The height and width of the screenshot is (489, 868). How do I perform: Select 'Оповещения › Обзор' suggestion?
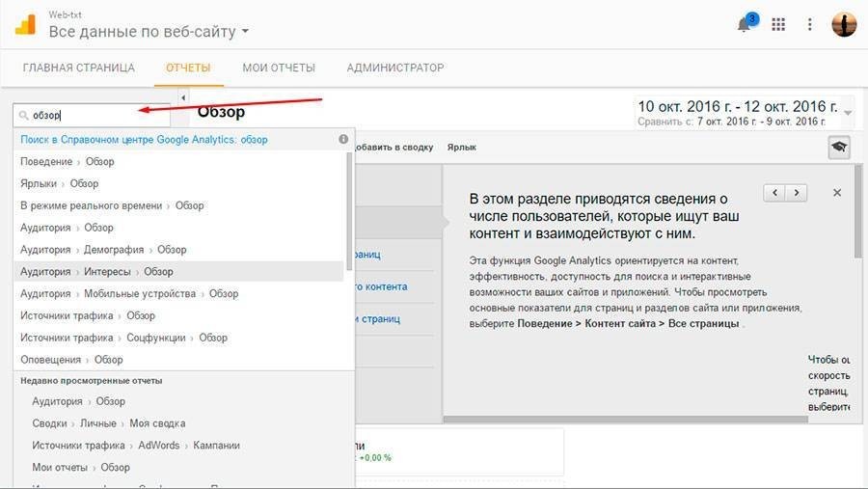coord(178,360)
